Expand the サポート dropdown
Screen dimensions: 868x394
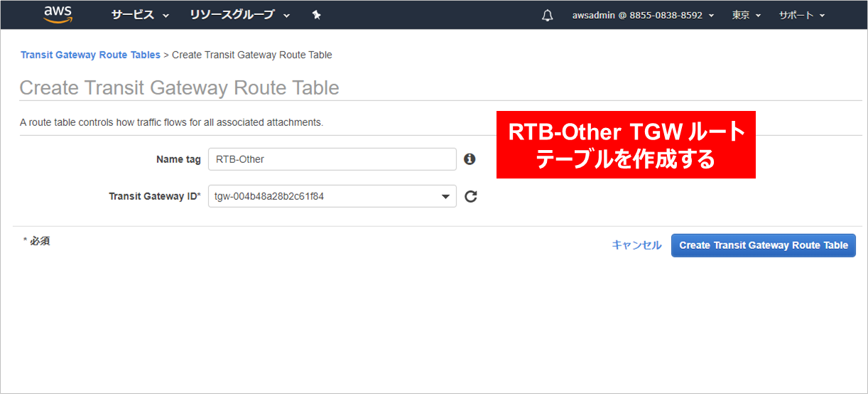pyautogui.click(x=801, y=15)
